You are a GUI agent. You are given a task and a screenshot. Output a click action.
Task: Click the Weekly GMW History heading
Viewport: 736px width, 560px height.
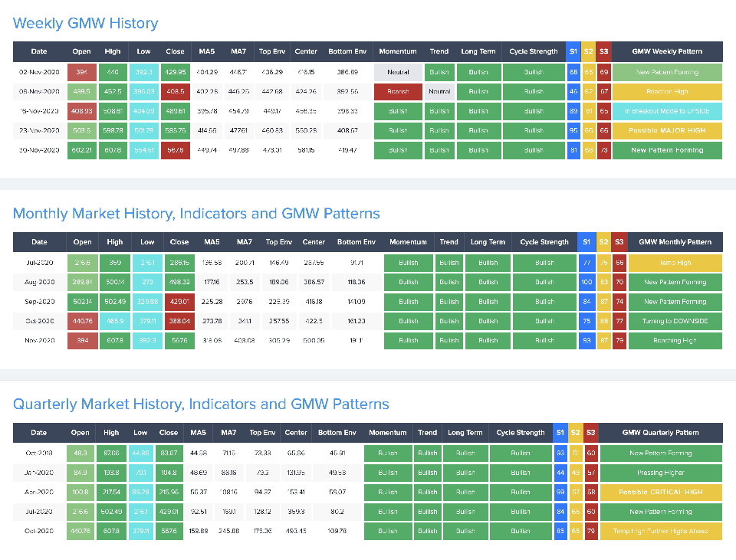[x=85, y=23]
